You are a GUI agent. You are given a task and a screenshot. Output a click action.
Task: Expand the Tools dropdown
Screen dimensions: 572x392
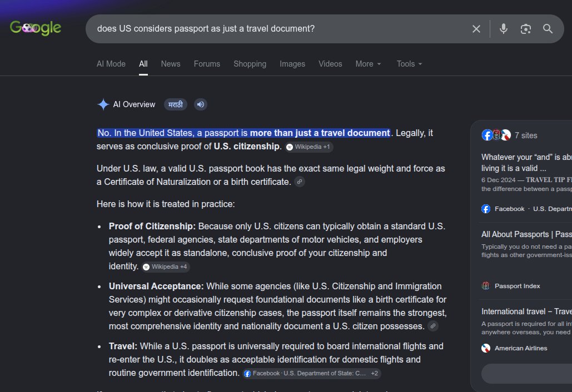(409, 64)
